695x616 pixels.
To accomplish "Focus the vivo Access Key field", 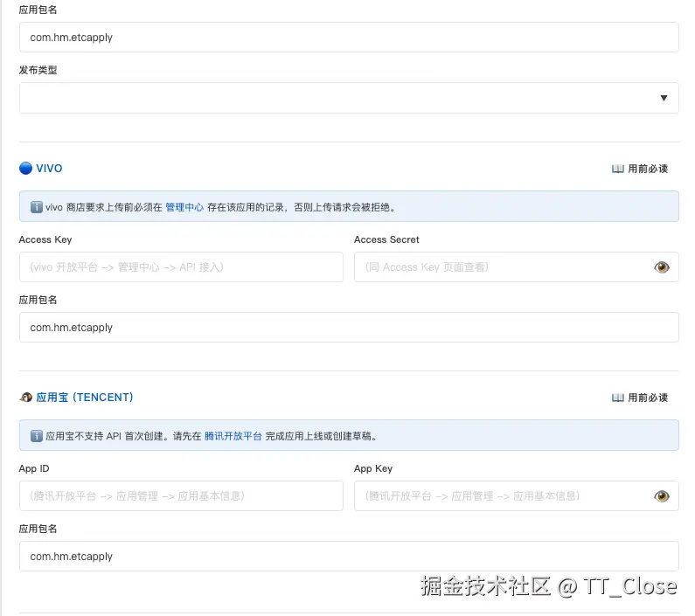I will 181,266.
